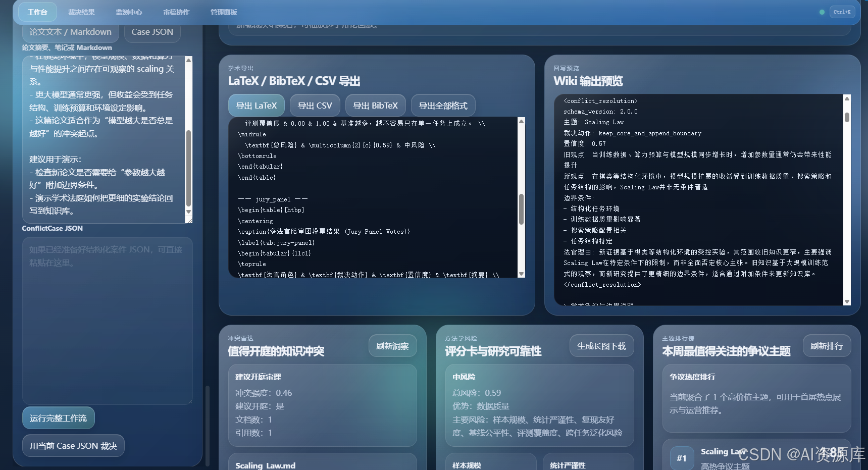Screen dimensions: 868x470
Task: Click the LaTeX output scroll down arrow
Action: click(521, 274)
